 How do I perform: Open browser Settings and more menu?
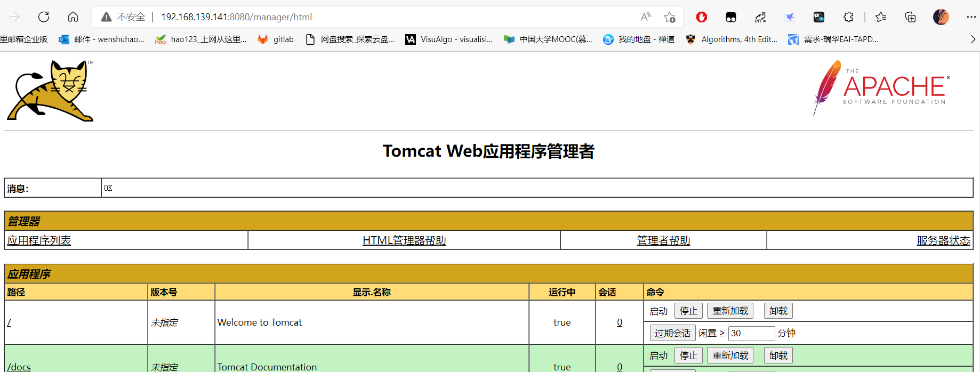(971, 17)
